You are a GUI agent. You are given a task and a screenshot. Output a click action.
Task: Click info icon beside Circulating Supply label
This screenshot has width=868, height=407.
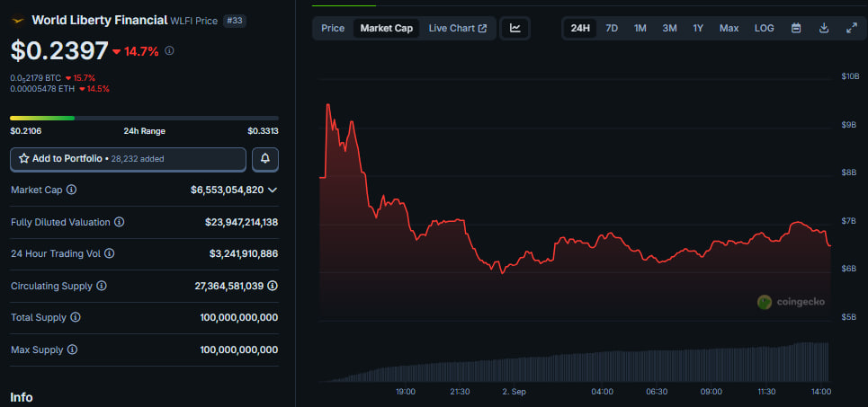[x=102, y=286]
